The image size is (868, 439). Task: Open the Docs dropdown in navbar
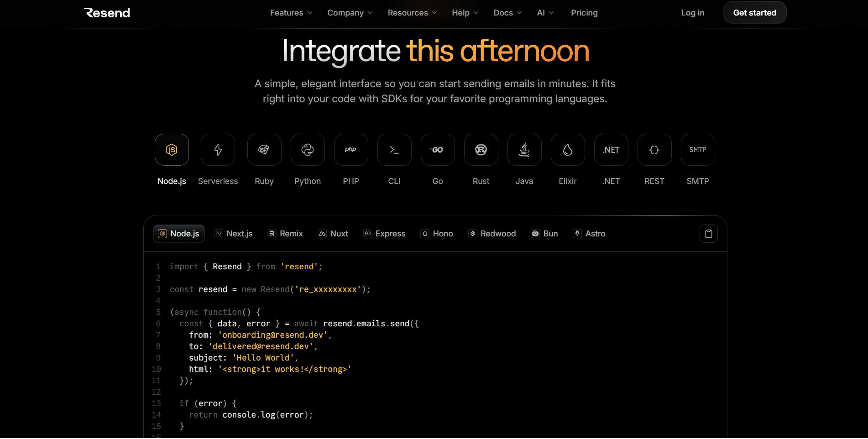(x=507, y=13)
